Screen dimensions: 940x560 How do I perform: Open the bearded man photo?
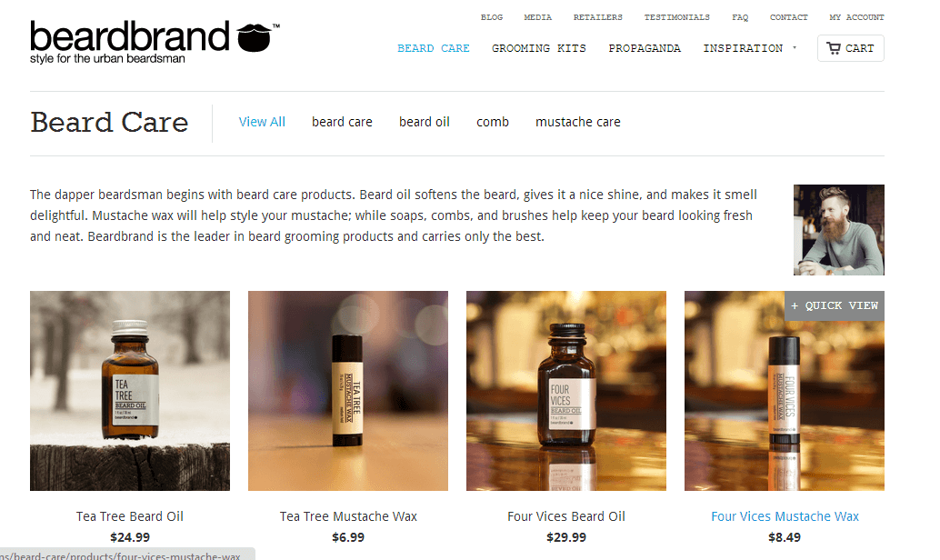pyautogui.click(x=839, y=230)
